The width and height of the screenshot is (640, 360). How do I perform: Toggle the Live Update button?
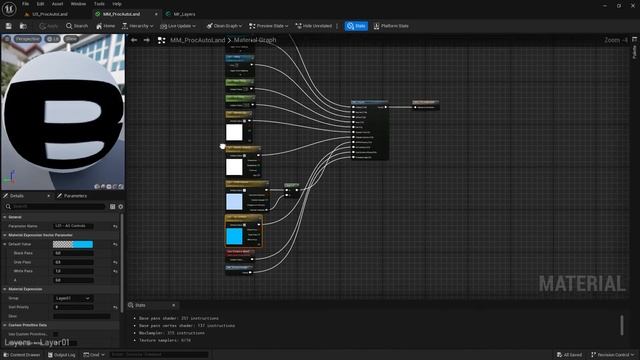178,26
